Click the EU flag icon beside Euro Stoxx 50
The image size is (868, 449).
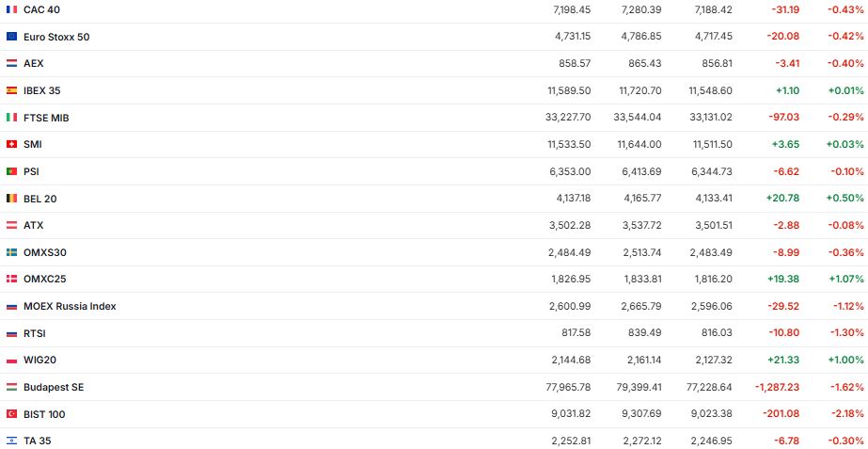[11, 37]
